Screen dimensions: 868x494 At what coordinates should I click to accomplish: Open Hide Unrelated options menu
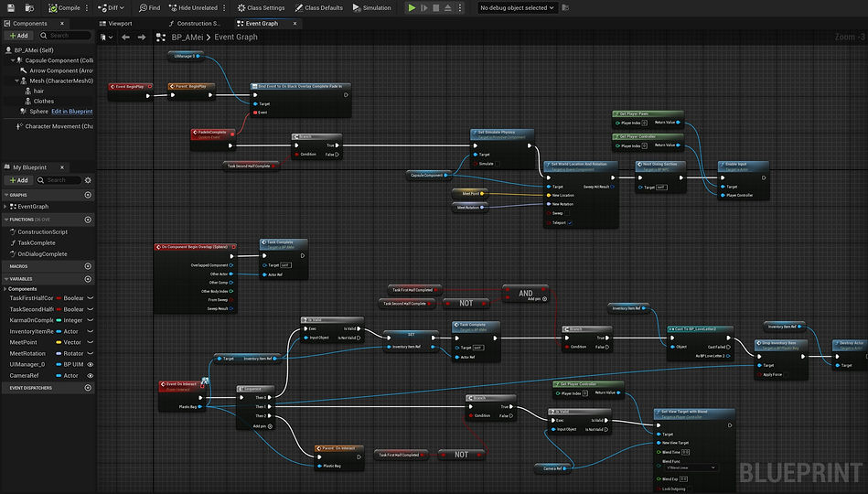224,7
